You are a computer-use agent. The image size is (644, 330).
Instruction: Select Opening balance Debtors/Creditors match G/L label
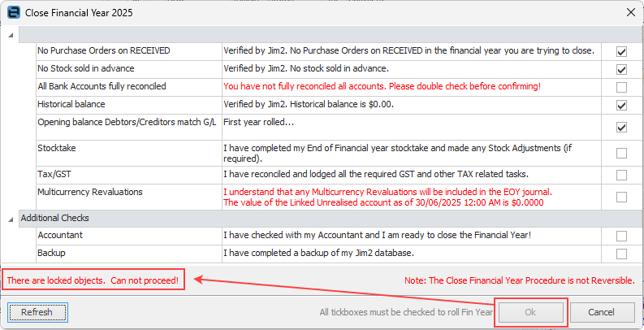pos(127,123)
